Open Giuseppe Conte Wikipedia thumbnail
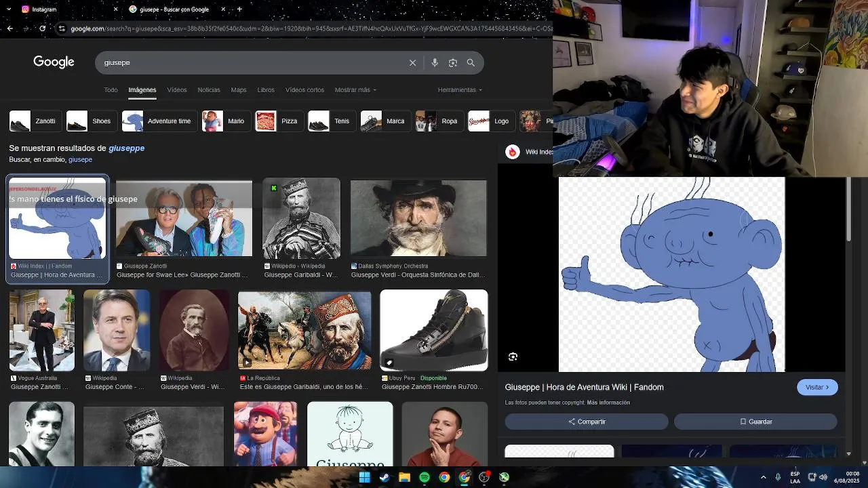This screenshot has width=868, height=488. click(x=117, y=330)
